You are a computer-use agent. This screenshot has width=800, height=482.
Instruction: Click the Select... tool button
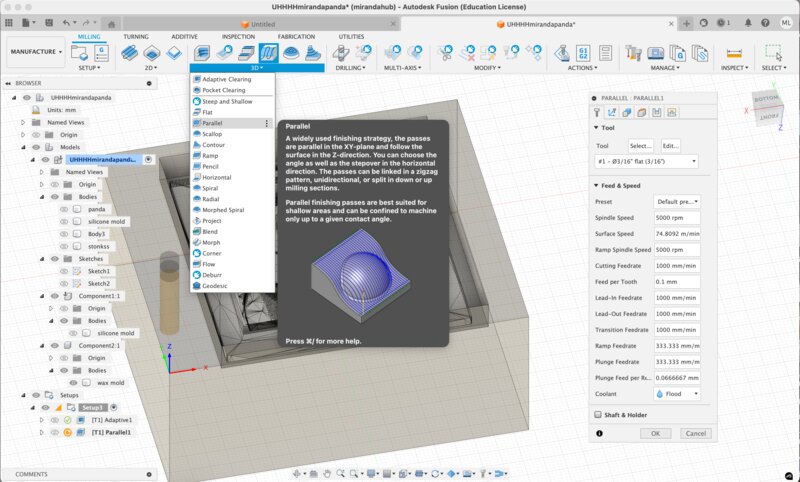640,145
